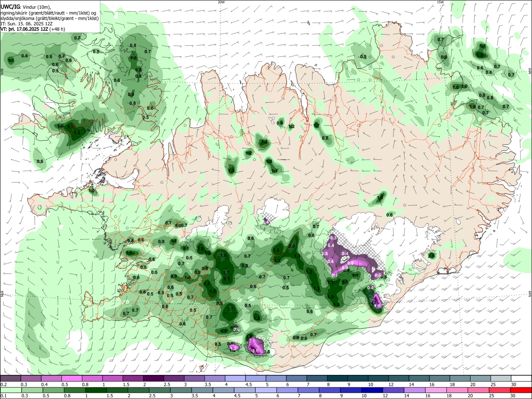Click the 20W longitude label
The height and width of the screenshot is (399, 532).
(221, 2)
